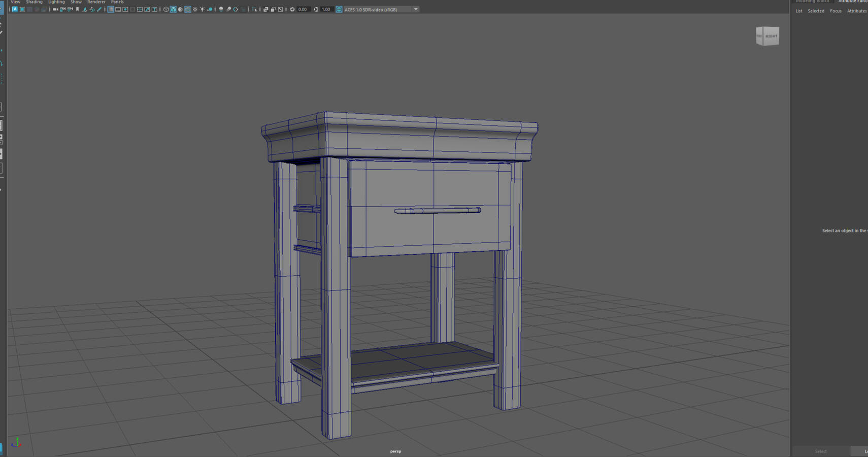The image size is (868, 457).
Task: Click the Exposure reset icon
Action: (x=292, y=10)
